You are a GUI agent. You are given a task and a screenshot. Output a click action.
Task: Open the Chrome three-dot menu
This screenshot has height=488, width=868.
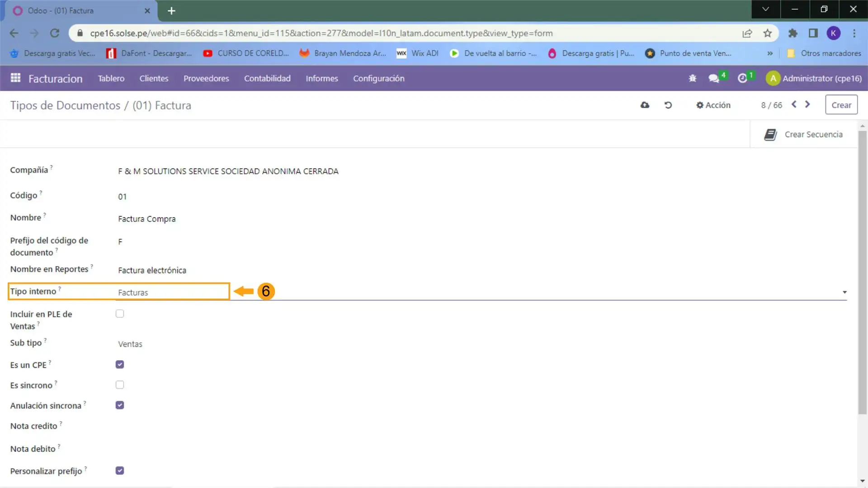coord(854,33)
